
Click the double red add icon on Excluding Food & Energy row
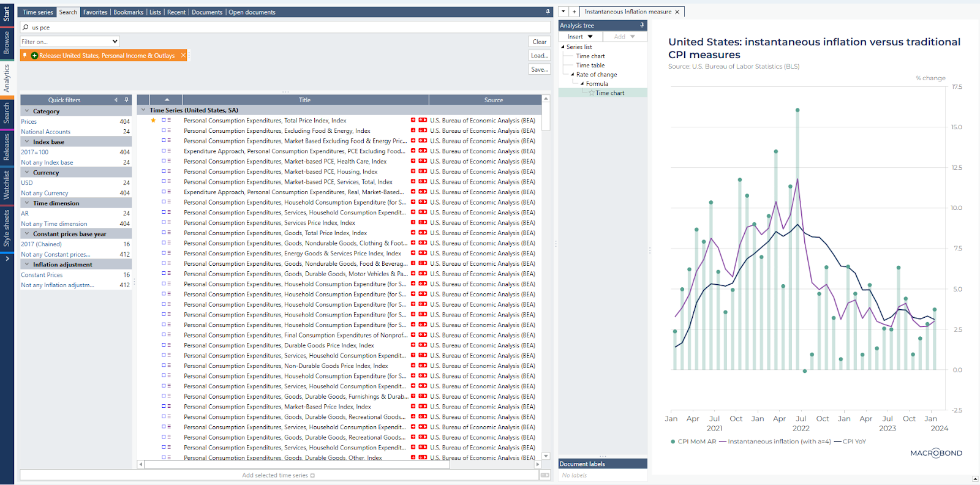423,130
